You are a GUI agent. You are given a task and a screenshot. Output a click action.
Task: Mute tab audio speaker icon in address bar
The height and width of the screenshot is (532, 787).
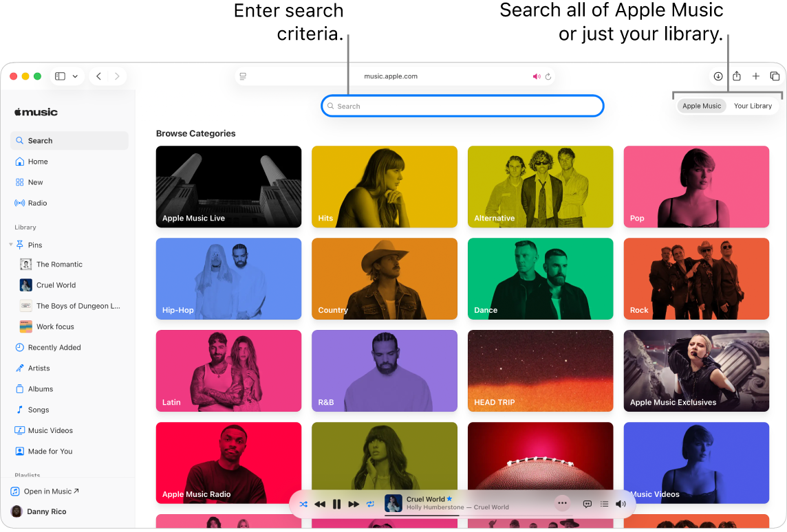537,76
